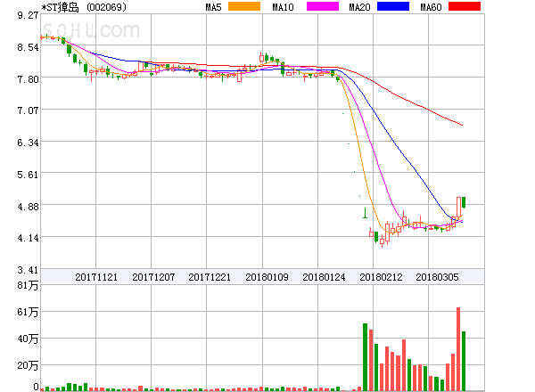Click the MA20 legend label
Image resolution: width=535 pixels, height=392 pixels.
click(359, 7)
